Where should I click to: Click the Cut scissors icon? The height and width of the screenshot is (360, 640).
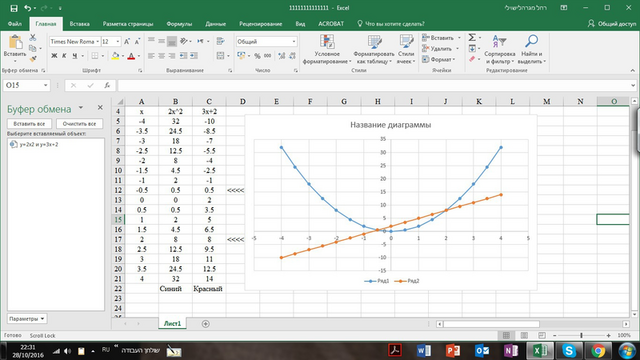[33, 38]
